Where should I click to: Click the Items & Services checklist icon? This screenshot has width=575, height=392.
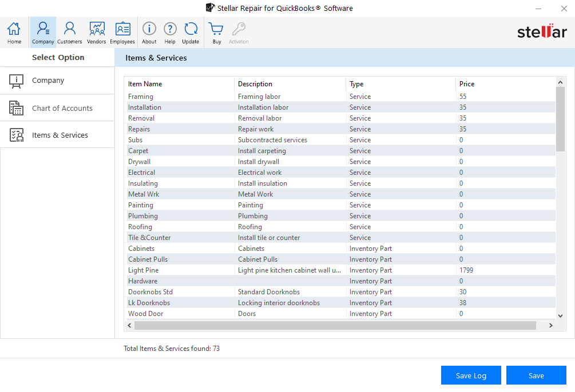click(x=16, y=135)
